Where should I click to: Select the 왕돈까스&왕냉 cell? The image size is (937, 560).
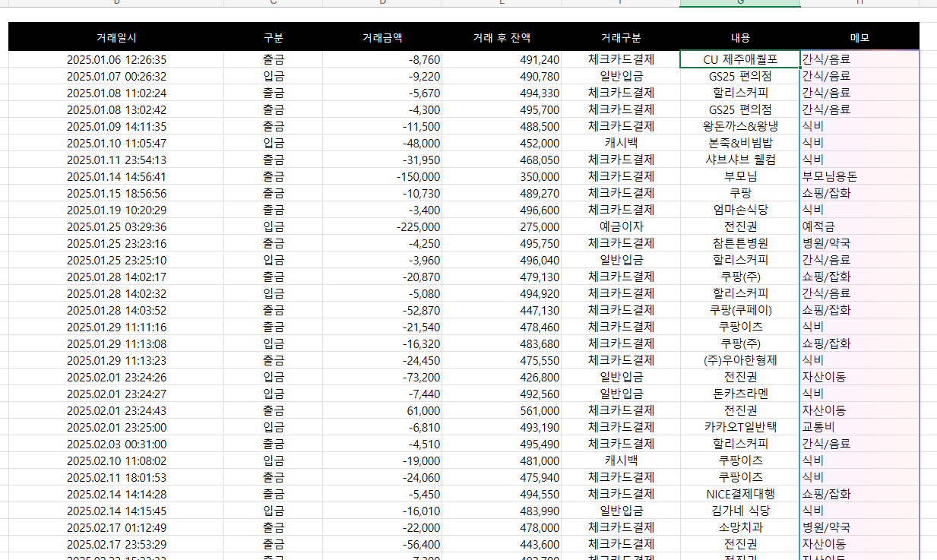pyautogui.click(x=740, y=126)
